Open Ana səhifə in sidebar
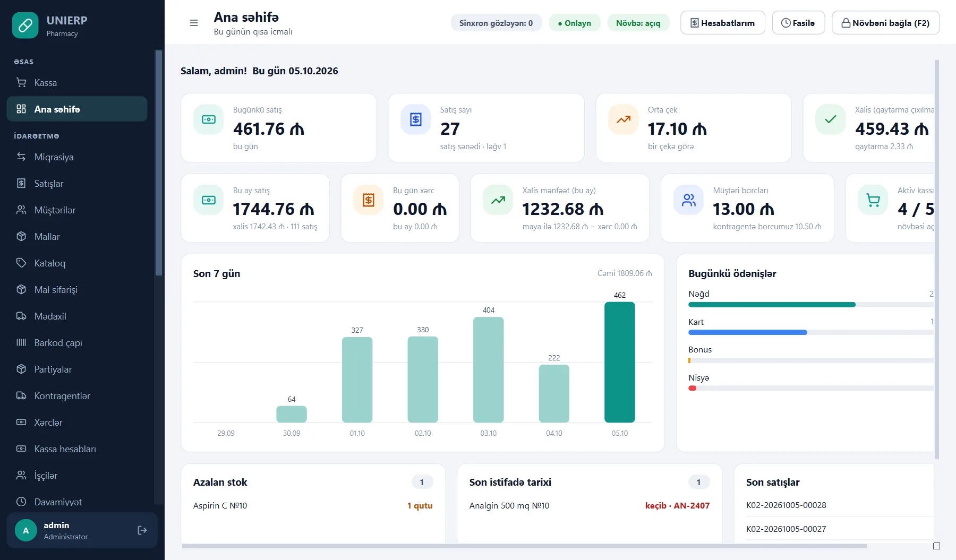 click(x=77, y=109)
